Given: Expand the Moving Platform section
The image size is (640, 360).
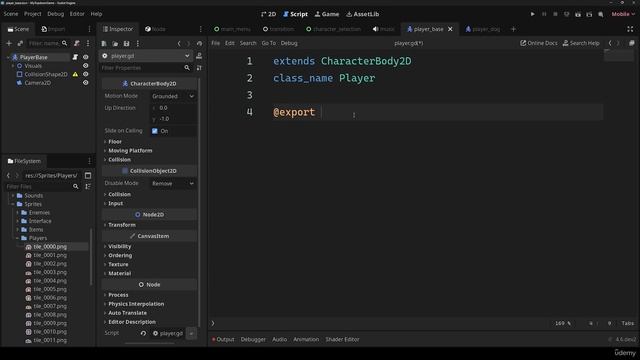Looking at the screenshot, I should point(130,151).
